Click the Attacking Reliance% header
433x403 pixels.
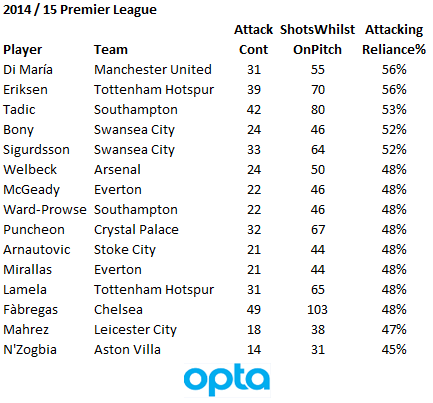coord(394,40)
